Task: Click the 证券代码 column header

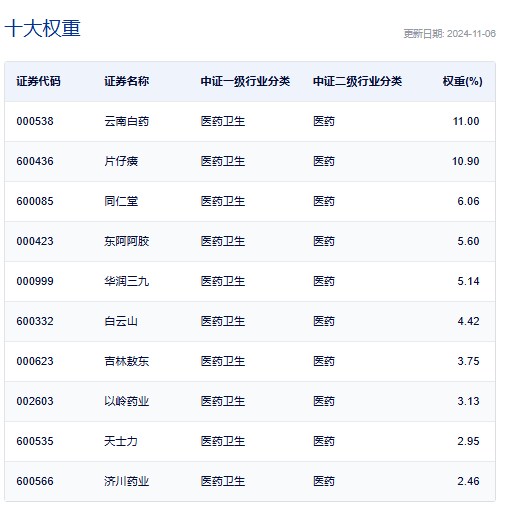Action: click(38, 81)
